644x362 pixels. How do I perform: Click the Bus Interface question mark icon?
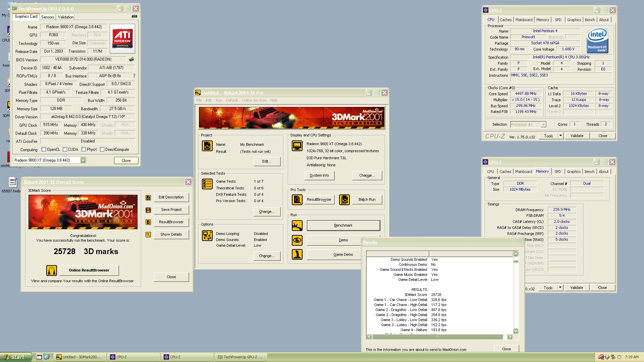point(134,76)
